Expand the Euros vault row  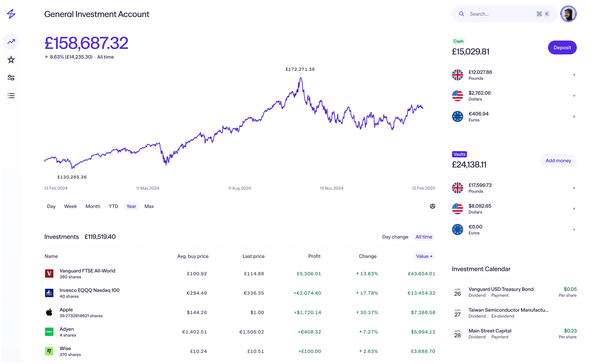click(x=574, y=229)
